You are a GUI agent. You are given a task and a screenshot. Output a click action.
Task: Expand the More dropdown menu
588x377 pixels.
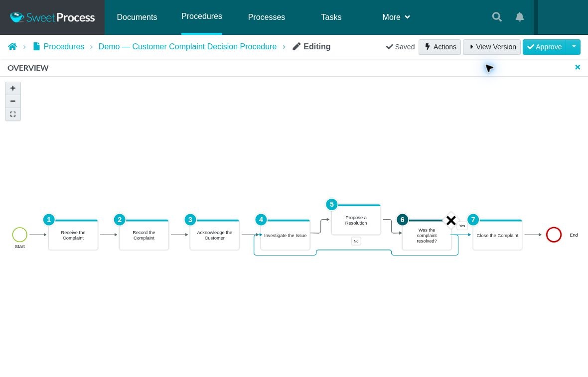pyautogui.click(x=396, y=17)
